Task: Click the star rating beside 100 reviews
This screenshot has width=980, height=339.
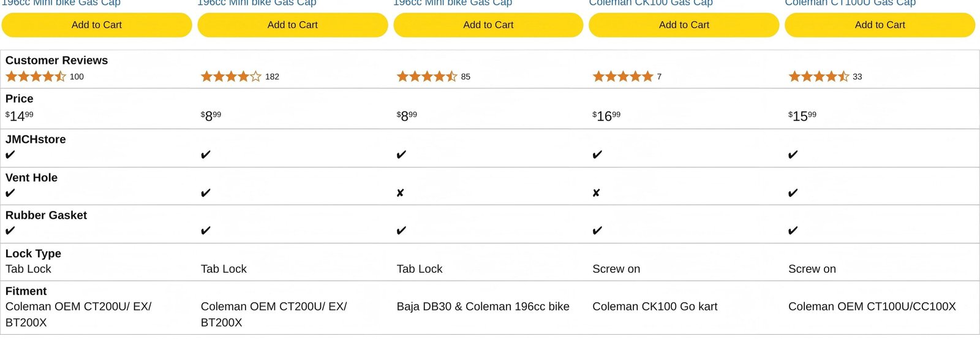Action: click(36, 77)
